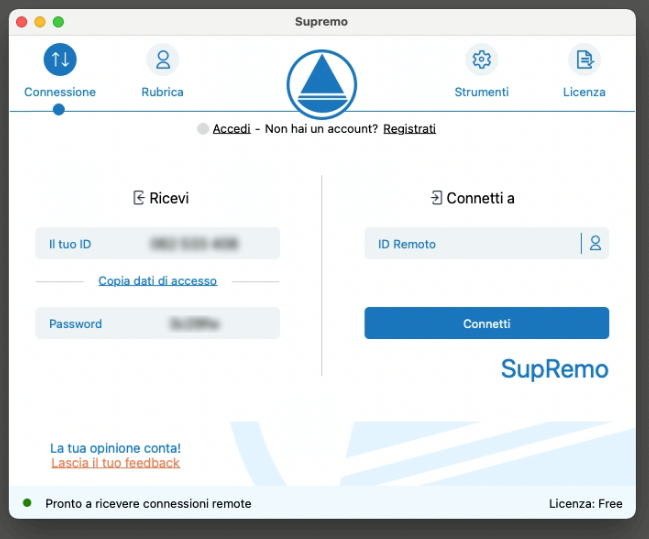Click the Connetti a outgoing arrow icon

pos(436,198)
